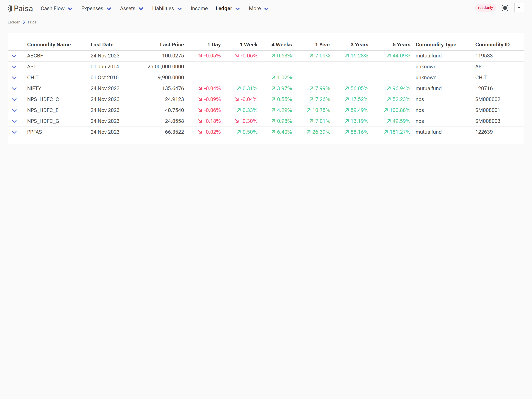Screen dimensions: 532x399
Task: Click the PPFAS commodity name
Action: 35,132
